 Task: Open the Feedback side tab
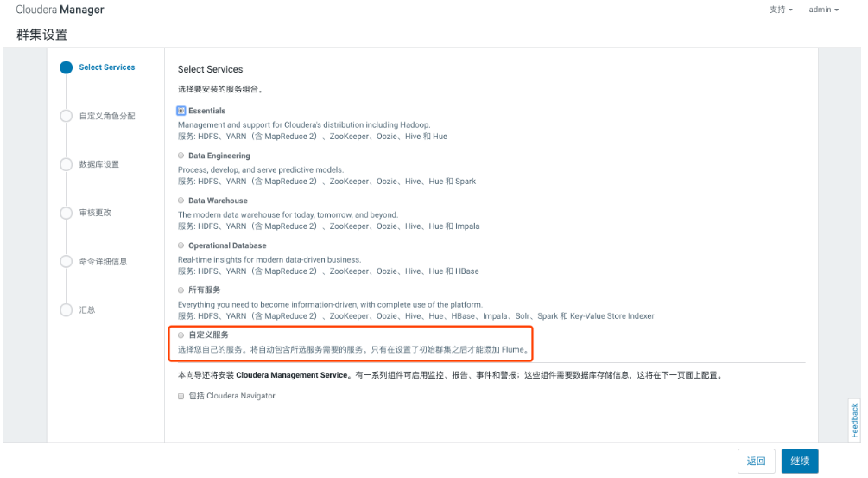click(x=854, y=420)
